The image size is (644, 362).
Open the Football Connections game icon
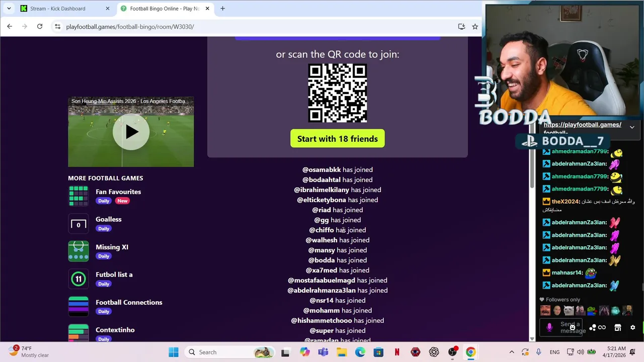[x=78, y=307]
